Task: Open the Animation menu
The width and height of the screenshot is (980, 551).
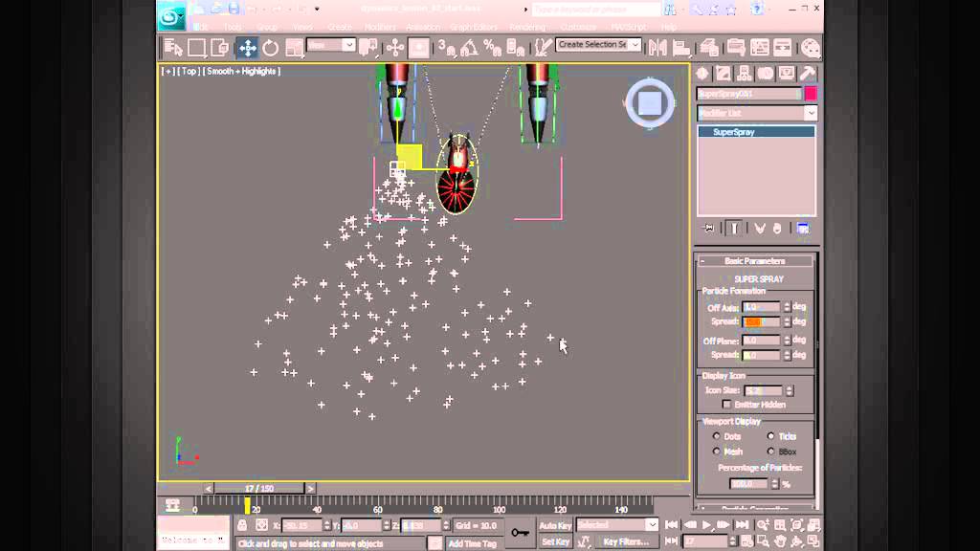Action: [423, 28]
